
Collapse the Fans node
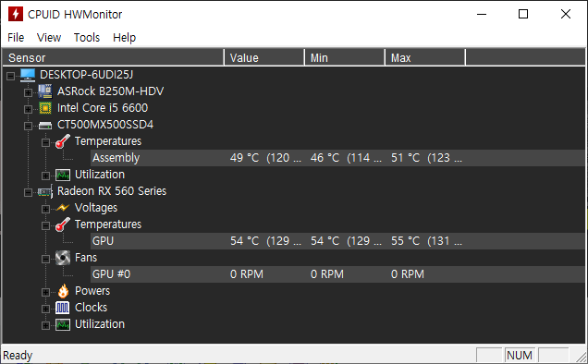[x=45, y=259]
